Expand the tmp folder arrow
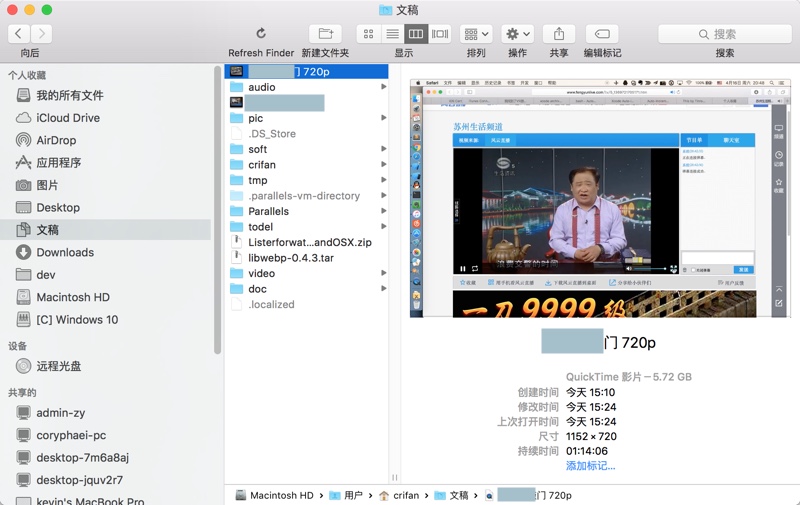The image size is (800, 505). point(383,180)
